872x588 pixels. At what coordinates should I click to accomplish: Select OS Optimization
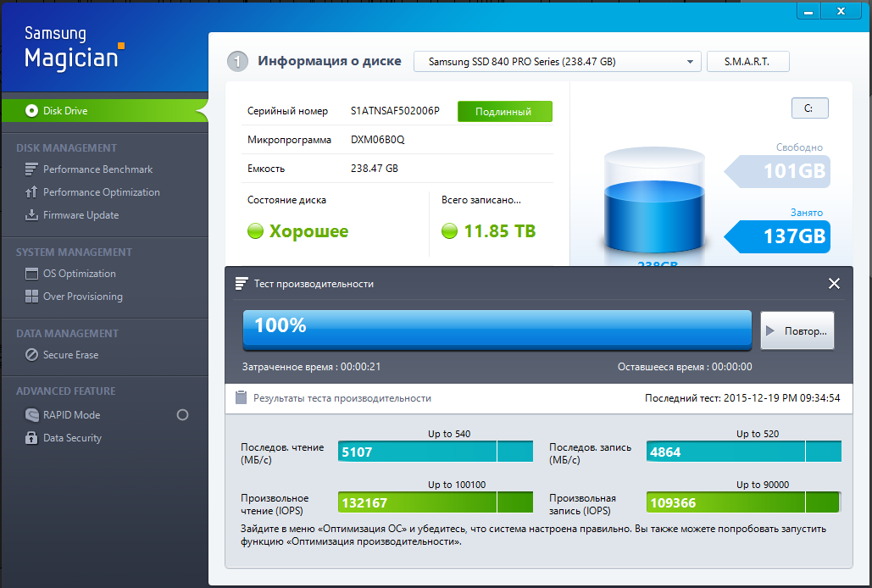pos(80,274)
